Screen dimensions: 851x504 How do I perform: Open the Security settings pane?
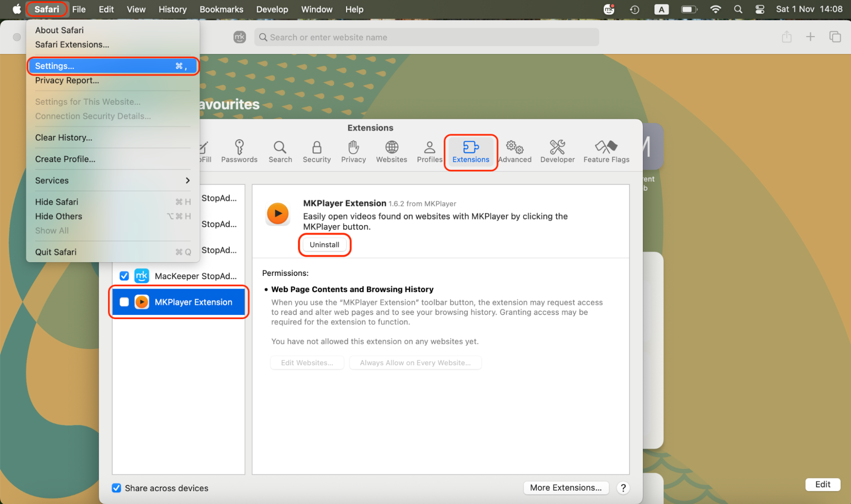point(316,152)
